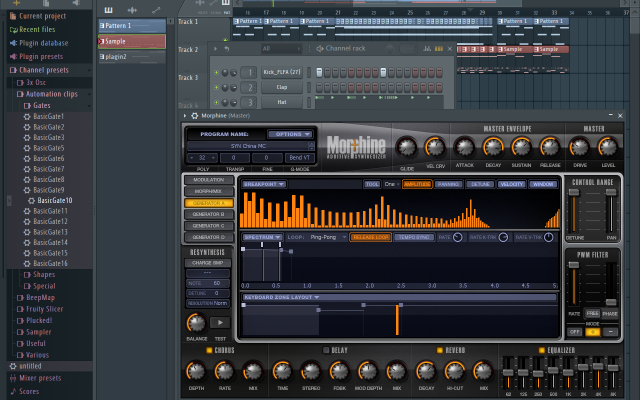The width and height of the screenshot is (640, 400).
Task: Click the undo arrow in Channel rack header
Action: click(x=227, y=49)
